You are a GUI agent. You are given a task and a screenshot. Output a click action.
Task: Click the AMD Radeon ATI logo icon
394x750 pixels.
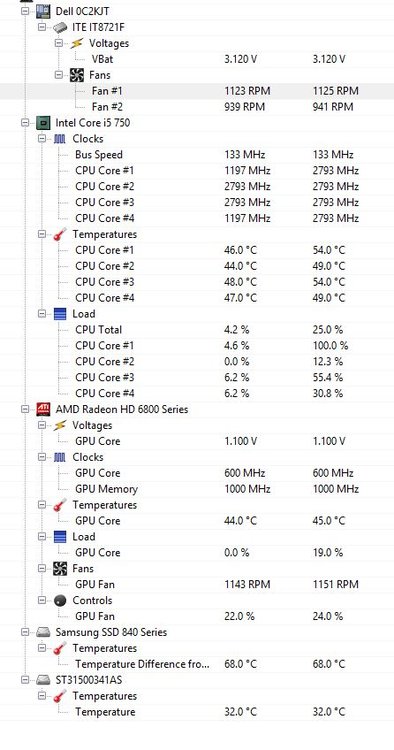44,409
